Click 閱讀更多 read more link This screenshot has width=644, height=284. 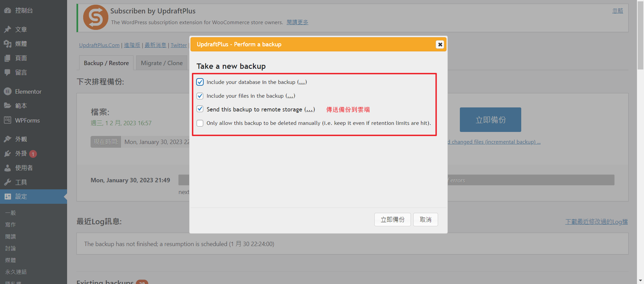(298, 22)
